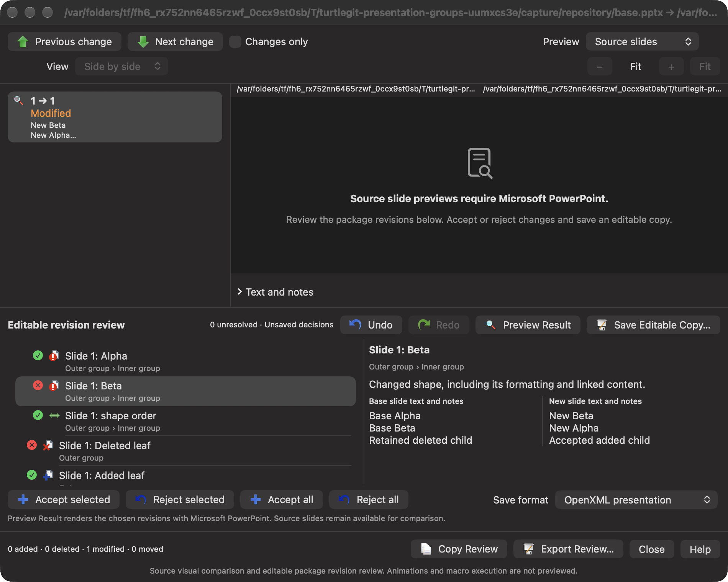Click Save Editable Copy button

[653, 325]
